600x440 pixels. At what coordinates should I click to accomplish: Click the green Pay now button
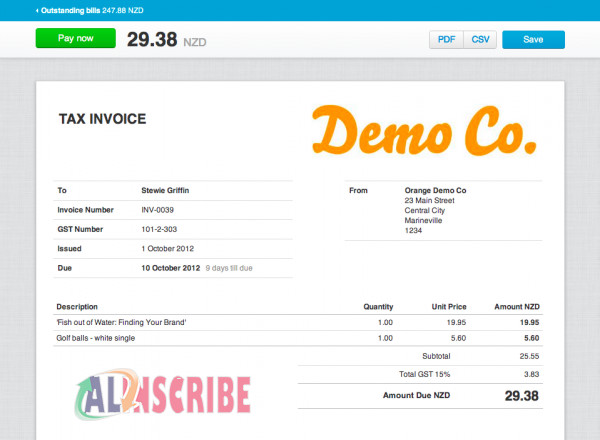coord(76,38)
